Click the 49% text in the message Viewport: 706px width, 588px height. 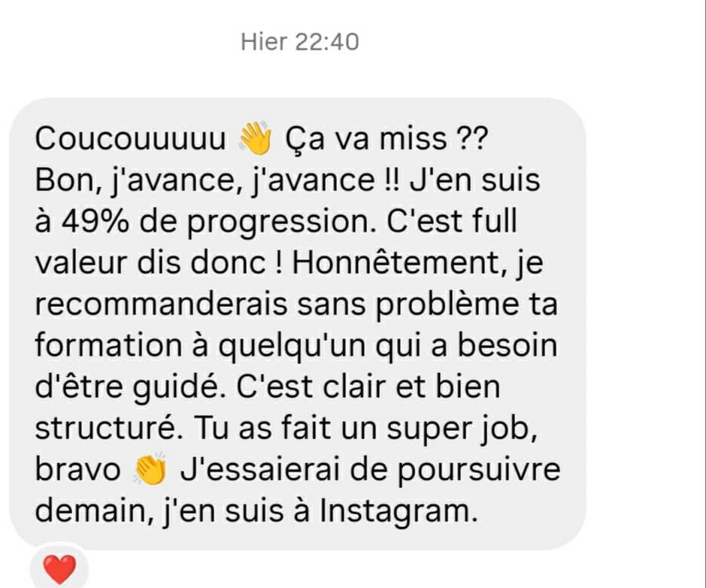tap(95, 222)
